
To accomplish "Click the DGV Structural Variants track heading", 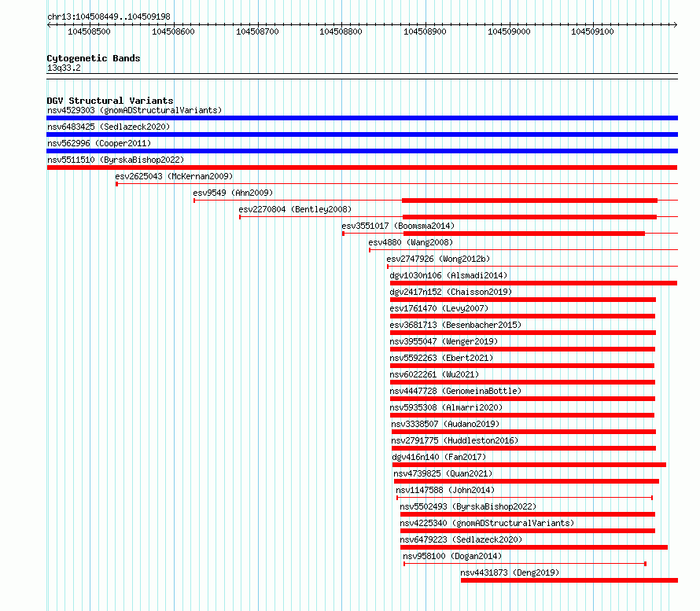I will (110, 101).
